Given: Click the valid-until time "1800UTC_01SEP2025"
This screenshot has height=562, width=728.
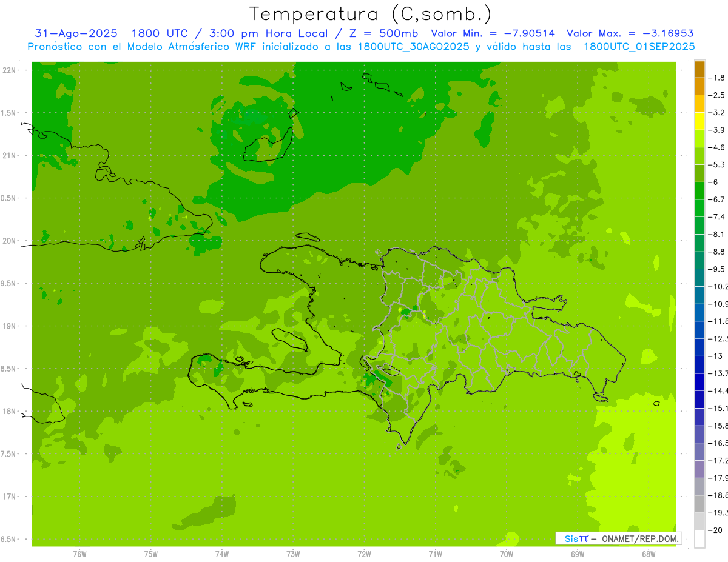Looking at the screenshot, I should pyautogui.click(x=639, y=47).
